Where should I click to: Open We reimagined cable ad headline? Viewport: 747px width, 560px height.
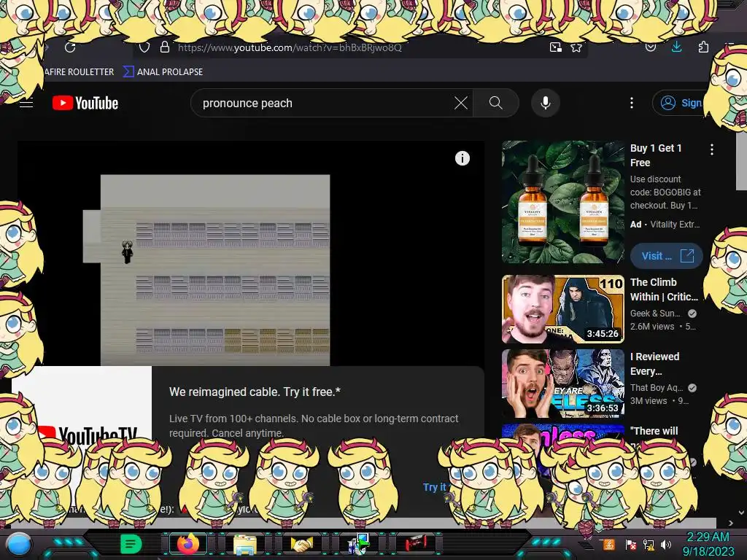(x=255, y=392)
